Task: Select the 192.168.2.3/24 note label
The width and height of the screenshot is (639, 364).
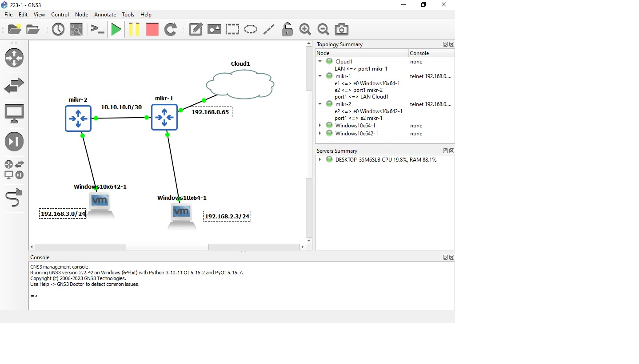Action: click(x=227, y=217)
